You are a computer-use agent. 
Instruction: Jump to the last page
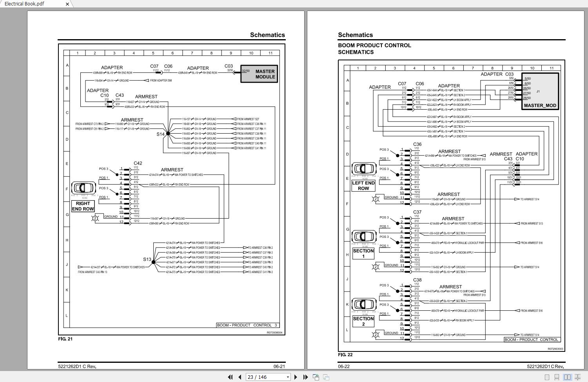click(305, 377)
